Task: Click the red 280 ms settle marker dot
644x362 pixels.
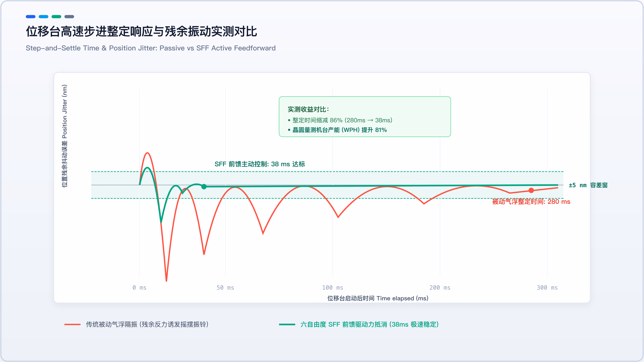Action: [x=531, y=191]
